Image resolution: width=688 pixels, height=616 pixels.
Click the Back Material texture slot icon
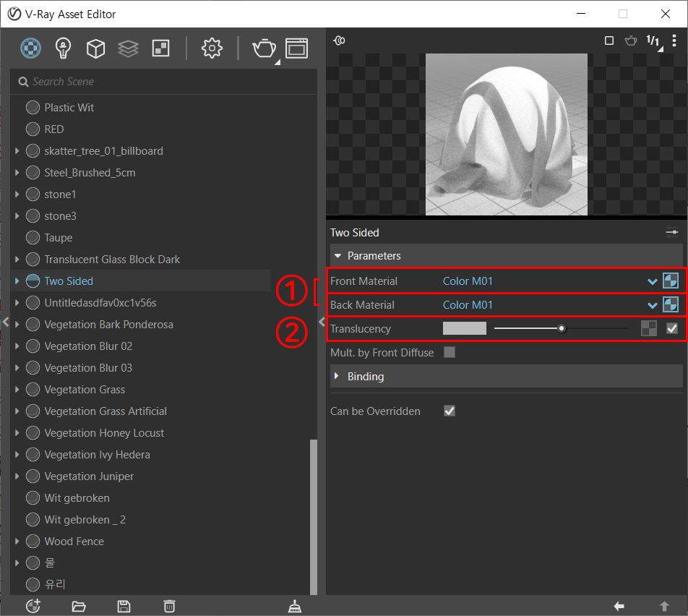pos(671,304)
